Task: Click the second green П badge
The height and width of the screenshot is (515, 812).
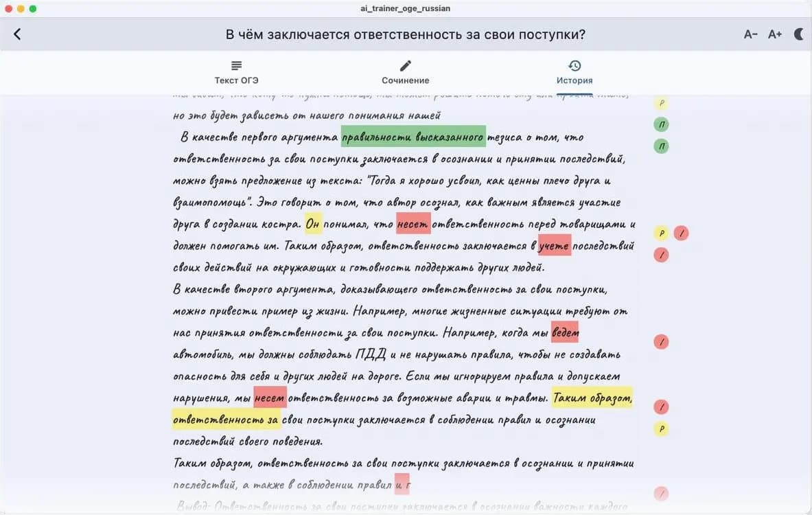Action: (660, 146)
